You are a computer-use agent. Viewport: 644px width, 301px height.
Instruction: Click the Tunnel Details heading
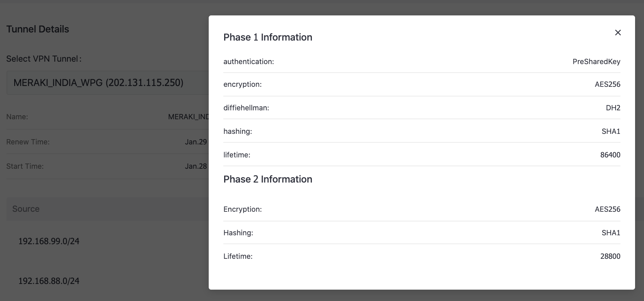pyautogui.click(x=38, y=29)
